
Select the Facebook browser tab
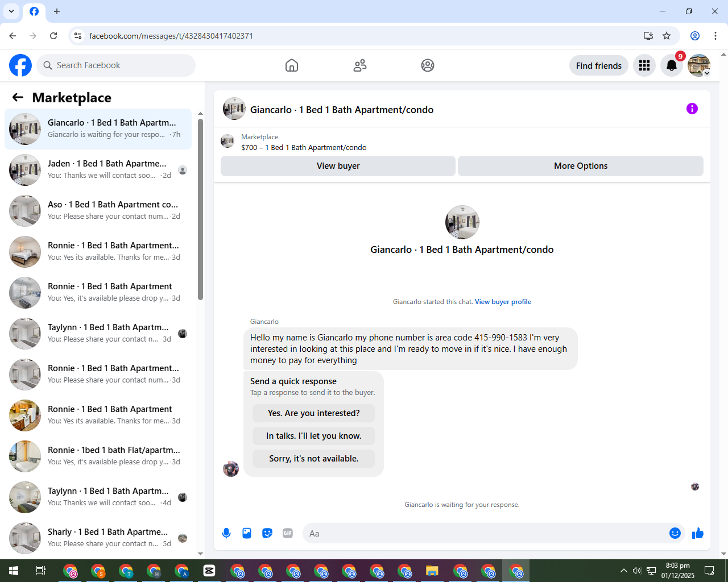click(34, 11)
